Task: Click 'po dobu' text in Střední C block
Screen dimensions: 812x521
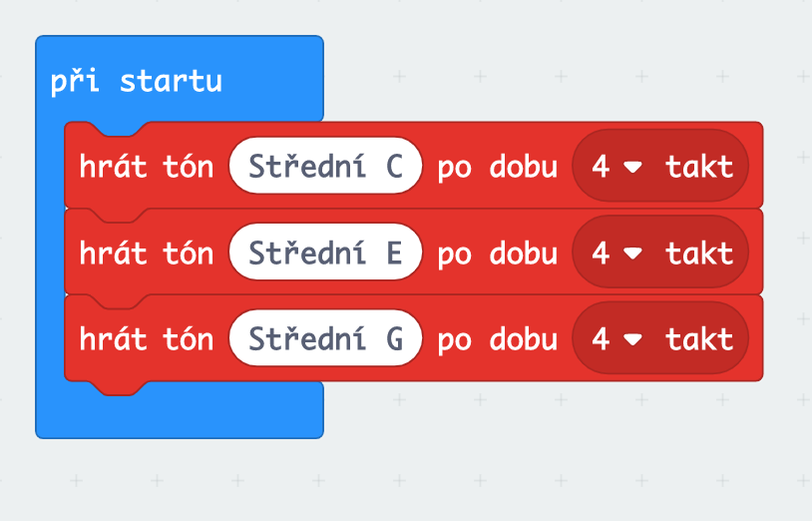Action: coord(497,167)
